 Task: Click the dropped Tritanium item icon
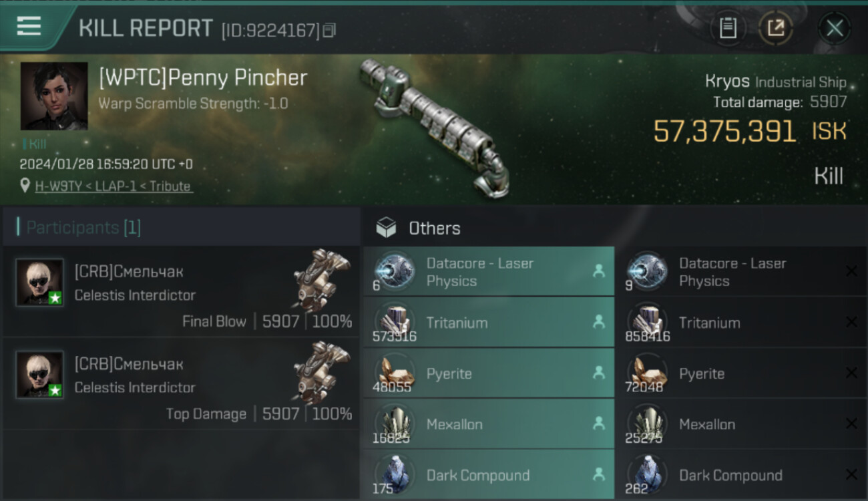pyautogui.click(x=394, y=321)
